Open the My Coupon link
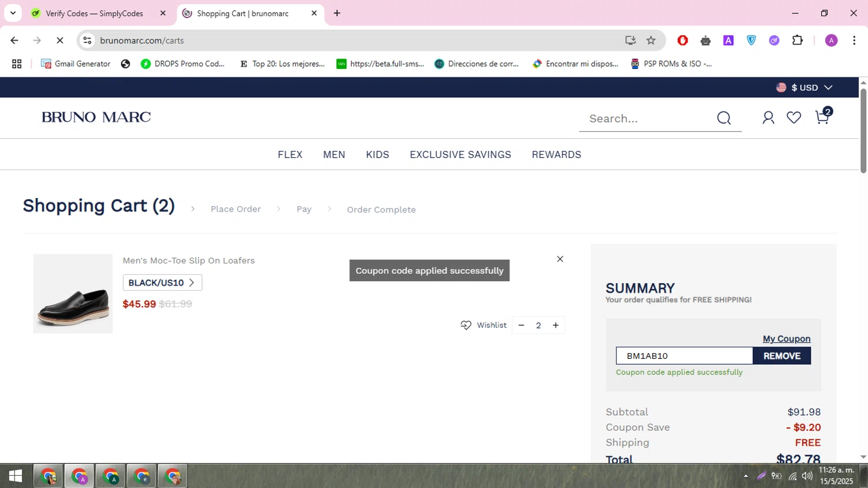Viewport: 868px width, 488px height. pyautogui.click(x=786, y=339)
